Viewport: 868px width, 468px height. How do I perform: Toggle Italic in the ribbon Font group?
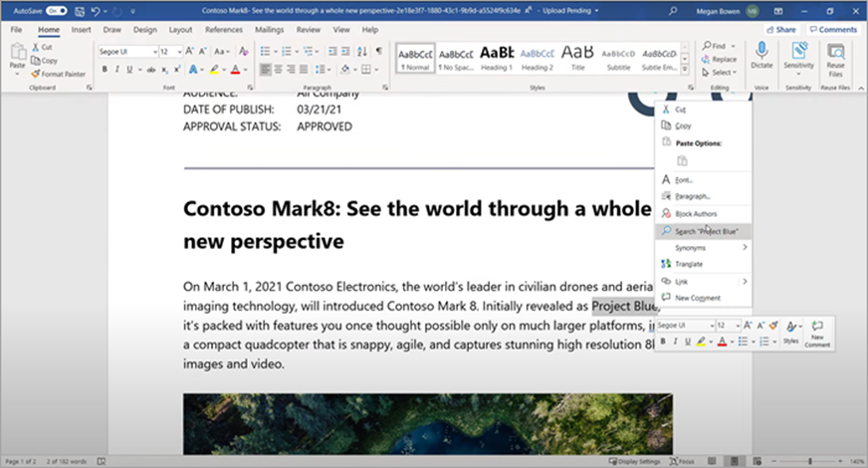(116, 70)
